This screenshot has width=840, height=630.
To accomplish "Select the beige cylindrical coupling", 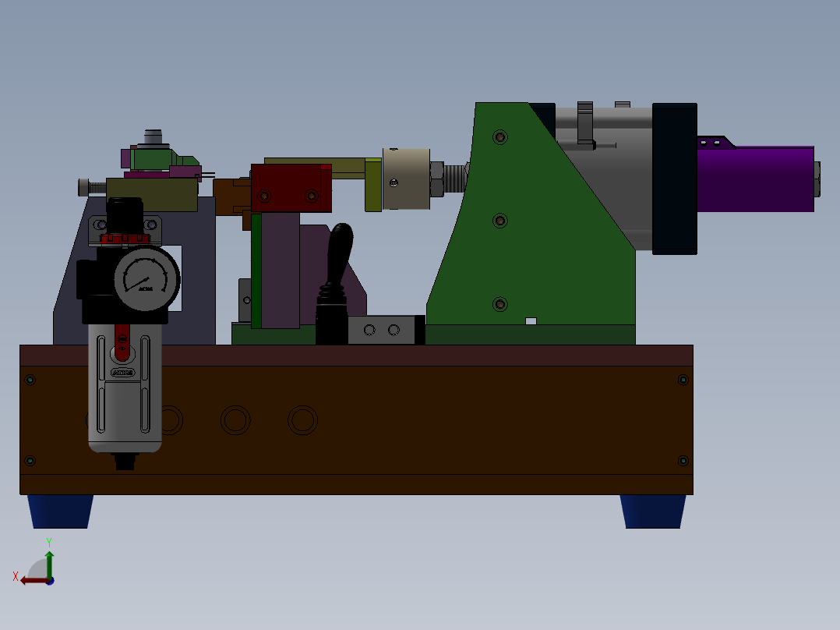I will [406, 179].
